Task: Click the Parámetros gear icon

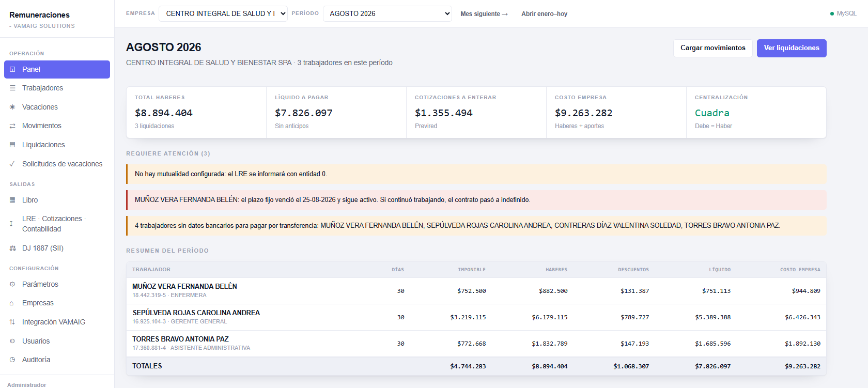Action: [x=12, y=284]
